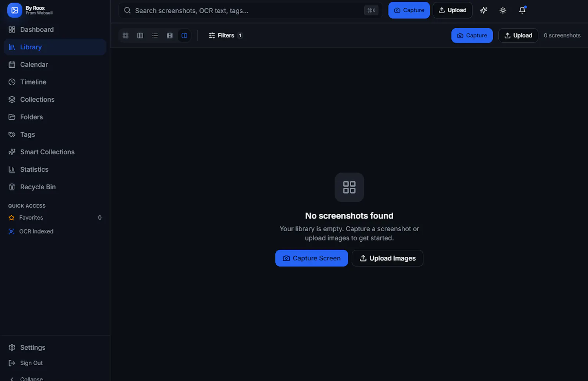Open the AI sparkle assistant icon
Viewport: 588px width, 381px height.
pos(484,10)
